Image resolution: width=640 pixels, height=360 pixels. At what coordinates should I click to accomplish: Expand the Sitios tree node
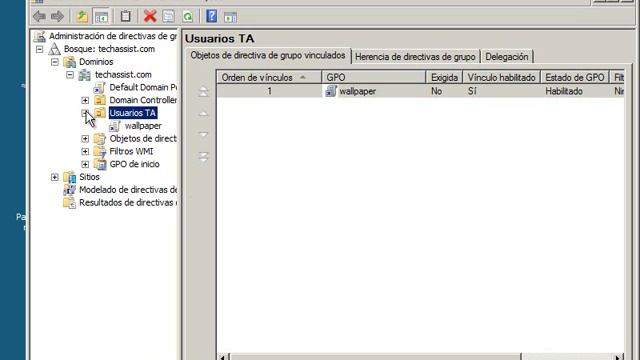tap(55, 177)
